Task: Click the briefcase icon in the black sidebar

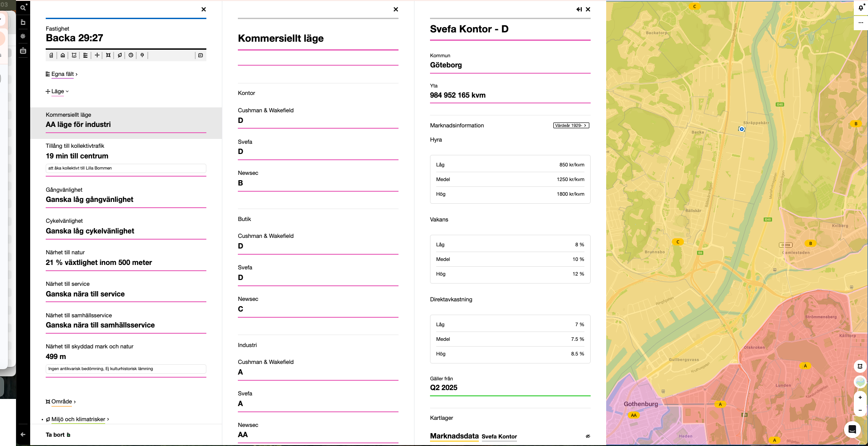Action: tap(23, 51)
